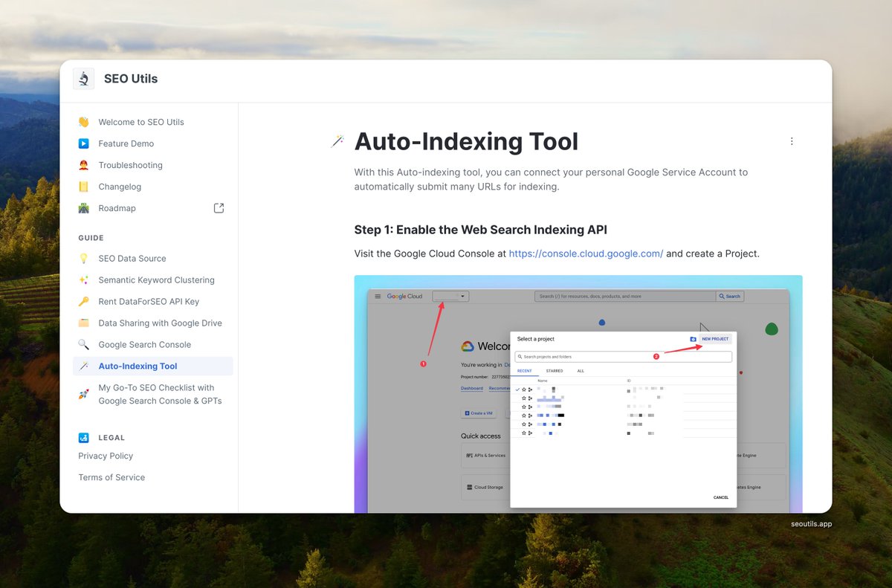Follow the console.cloud.google.com link
Screen dimensions: 892x588
click(x=586, y=253)
